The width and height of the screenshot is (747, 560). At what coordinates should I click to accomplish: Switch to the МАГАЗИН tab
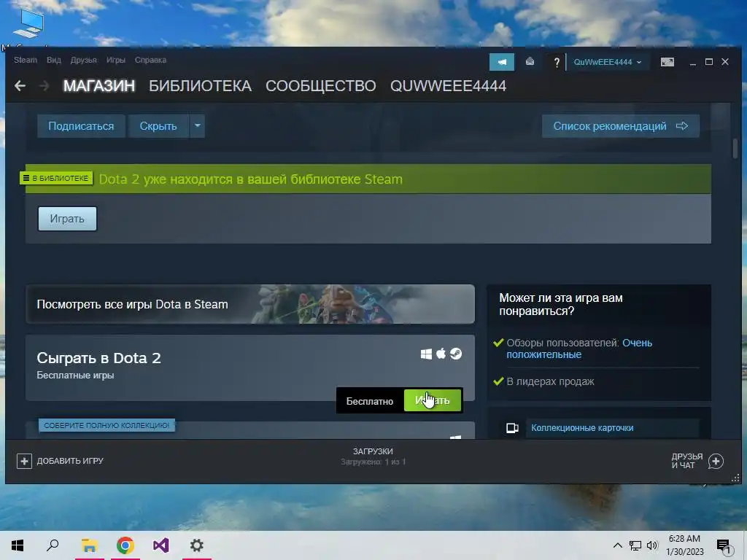click(99, 86)
